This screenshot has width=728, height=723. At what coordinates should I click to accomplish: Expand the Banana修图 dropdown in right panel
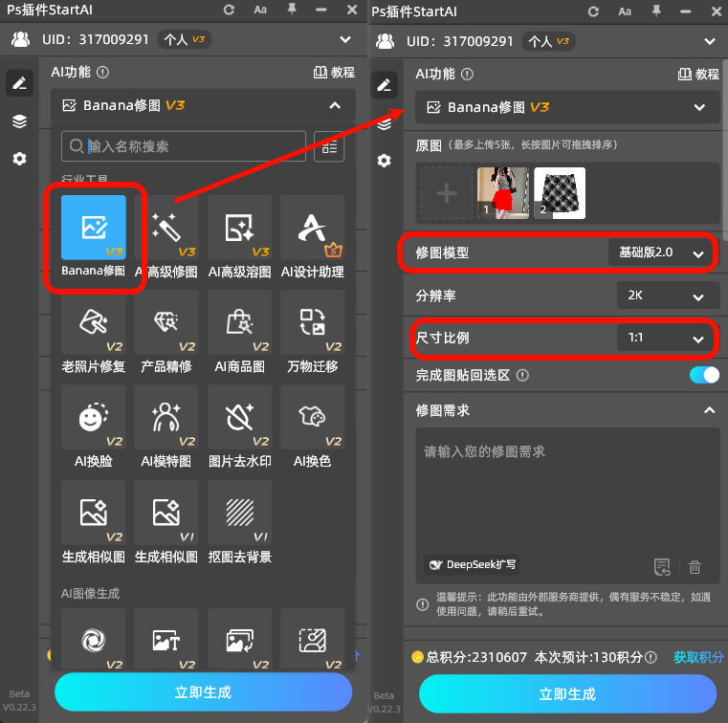tap(699, 108)
